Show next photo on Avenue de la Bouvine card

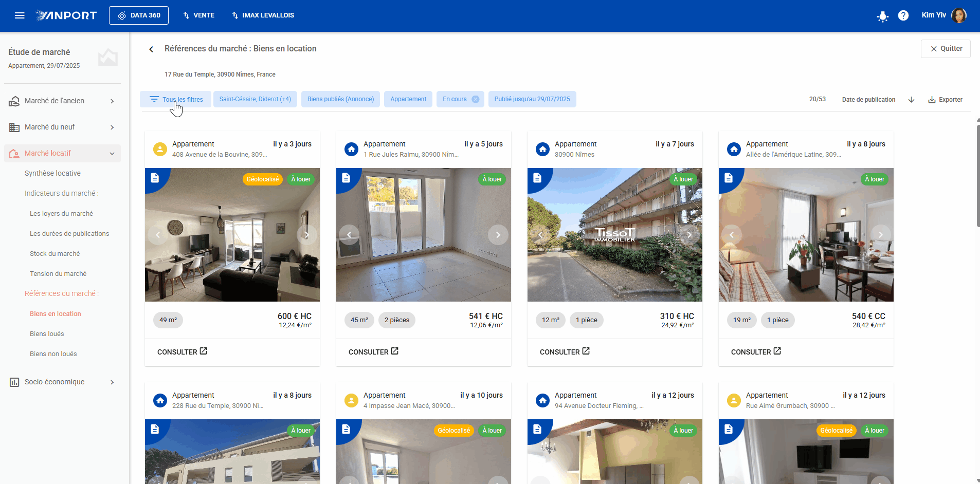306,235
